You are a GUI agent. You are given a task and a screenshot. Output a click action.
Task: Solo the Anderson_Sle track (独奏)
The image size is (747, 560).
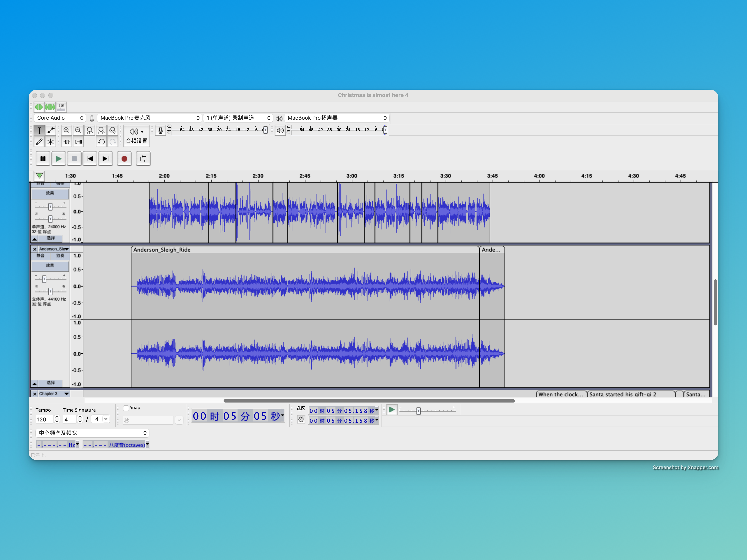point(60,256)
